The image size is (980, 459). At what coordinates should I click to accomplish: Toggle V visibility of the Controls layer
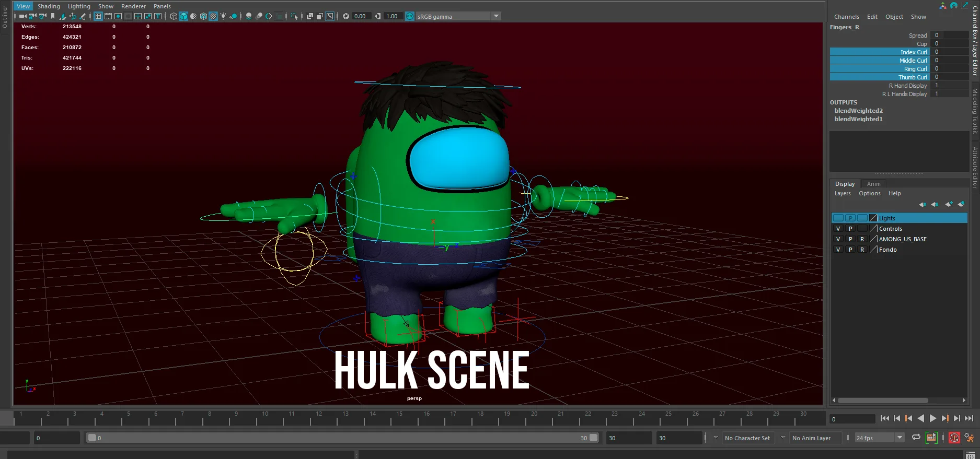(838, 229)
